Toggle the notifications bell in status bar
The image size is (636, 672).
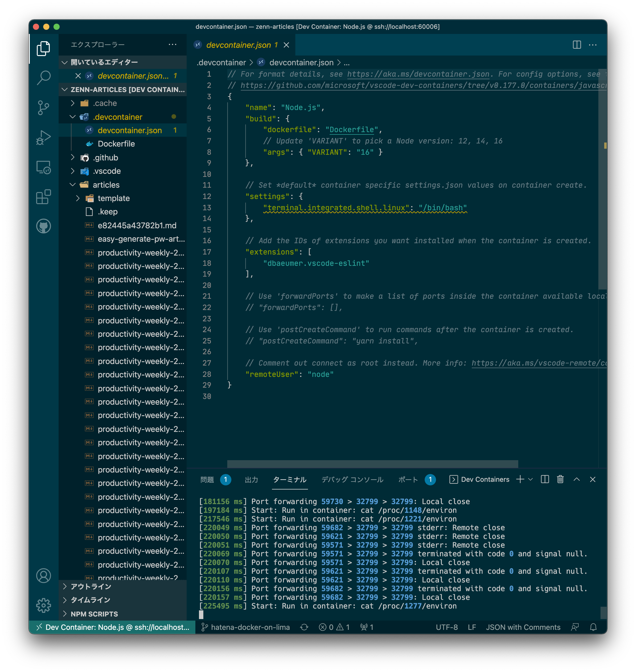click(x=593, y=627)
